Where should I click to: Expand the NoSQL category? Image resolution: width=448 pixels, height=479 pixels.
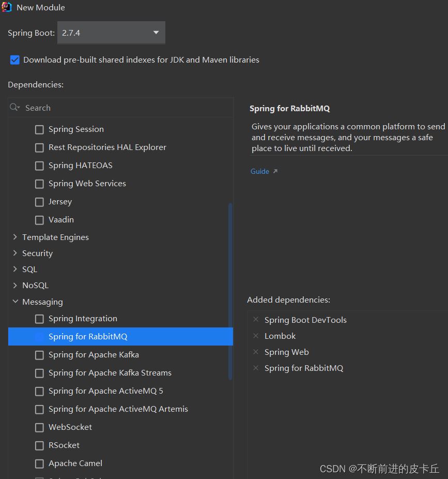pyautogui.click(x=15, y=285)
